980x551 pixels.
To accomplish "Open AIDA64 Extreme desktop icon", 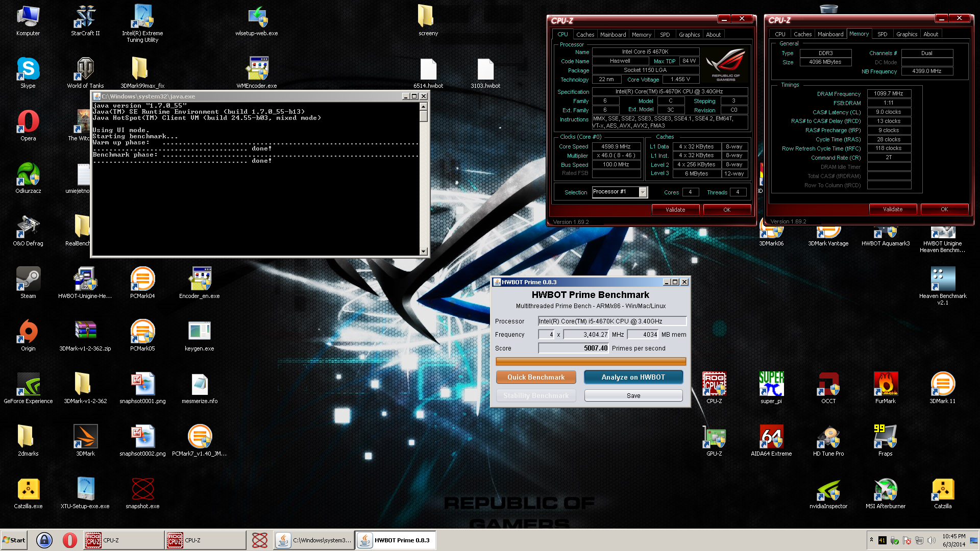I will point(771,441).
